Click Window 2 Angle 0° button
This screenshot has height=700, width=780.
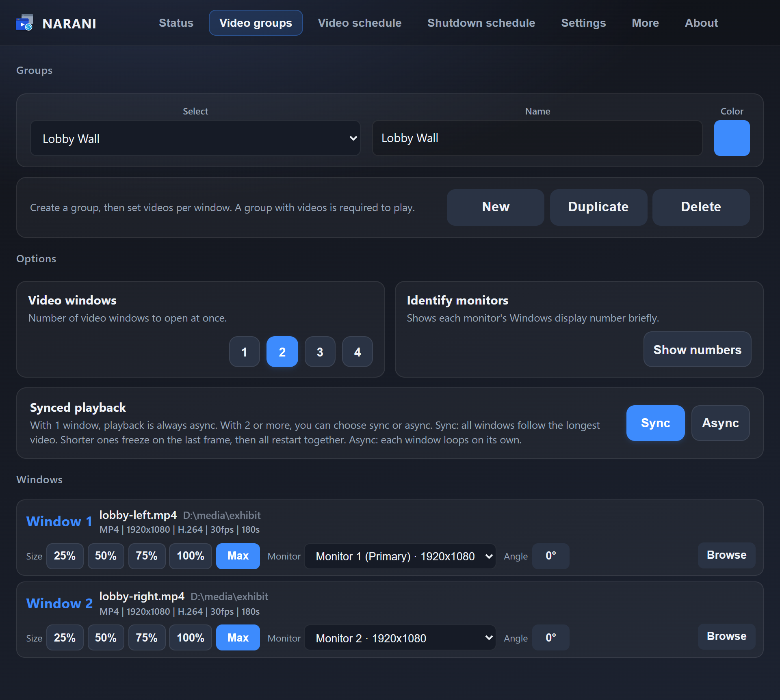[x=550, y=637]
